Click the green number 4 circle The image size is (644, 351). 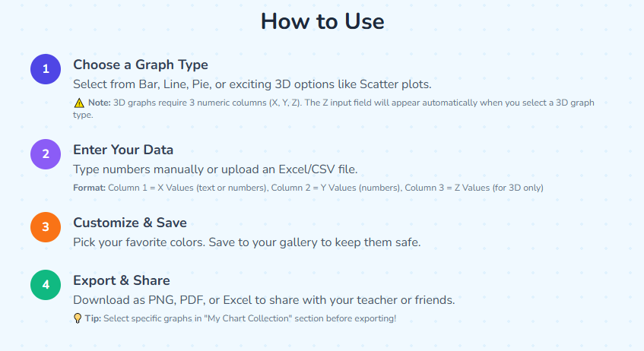click(46, 285)
